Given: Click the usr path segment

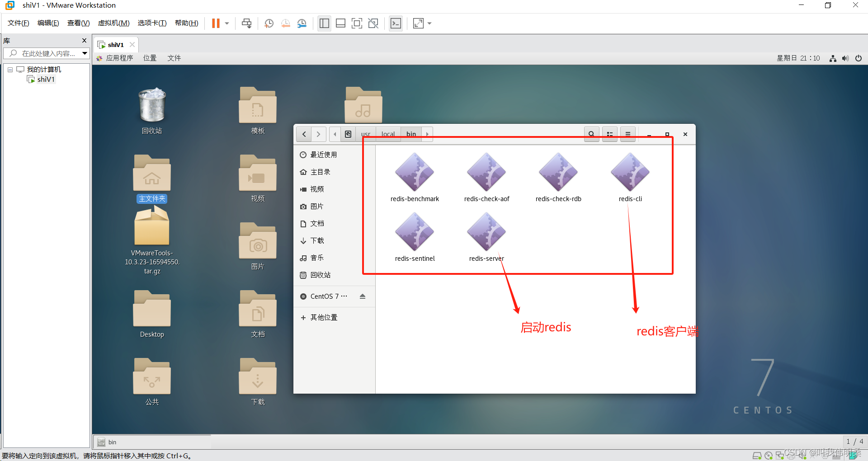Looking at the screenshot, I should 366,134.
